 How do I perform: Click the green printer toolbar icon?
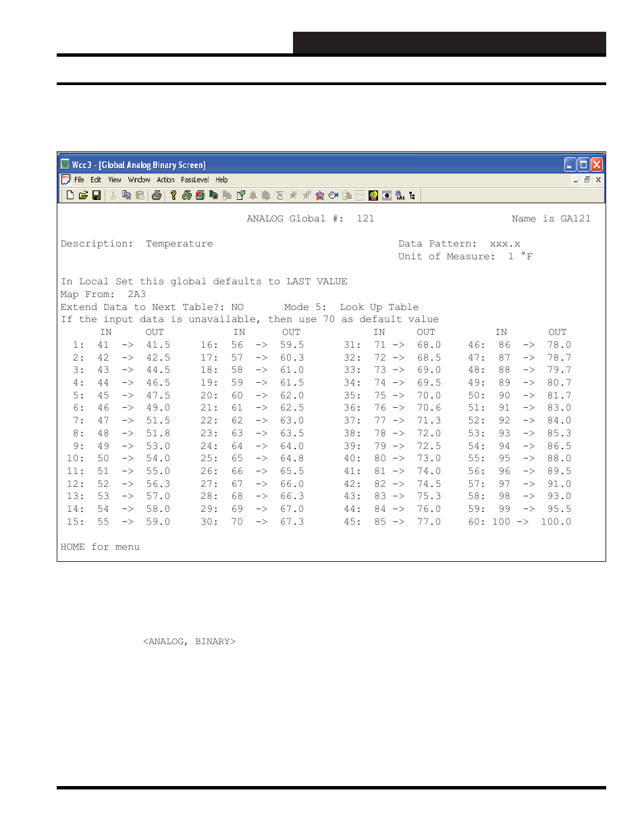187,195
